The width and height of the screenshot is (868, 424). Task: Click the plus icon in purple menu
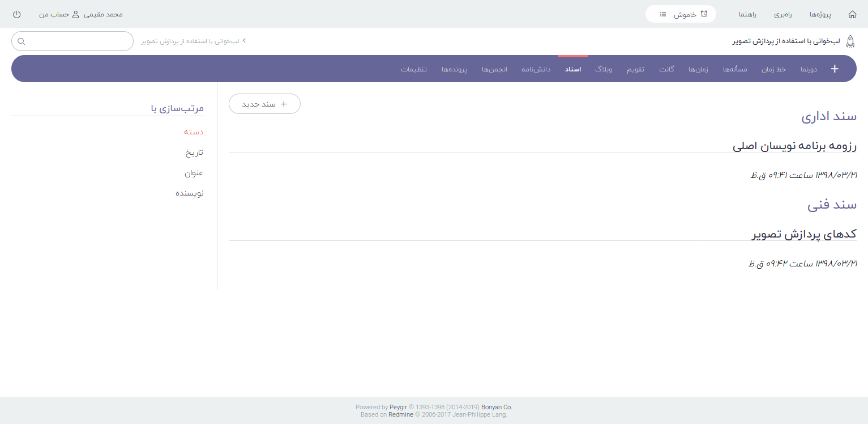[835, 69]
